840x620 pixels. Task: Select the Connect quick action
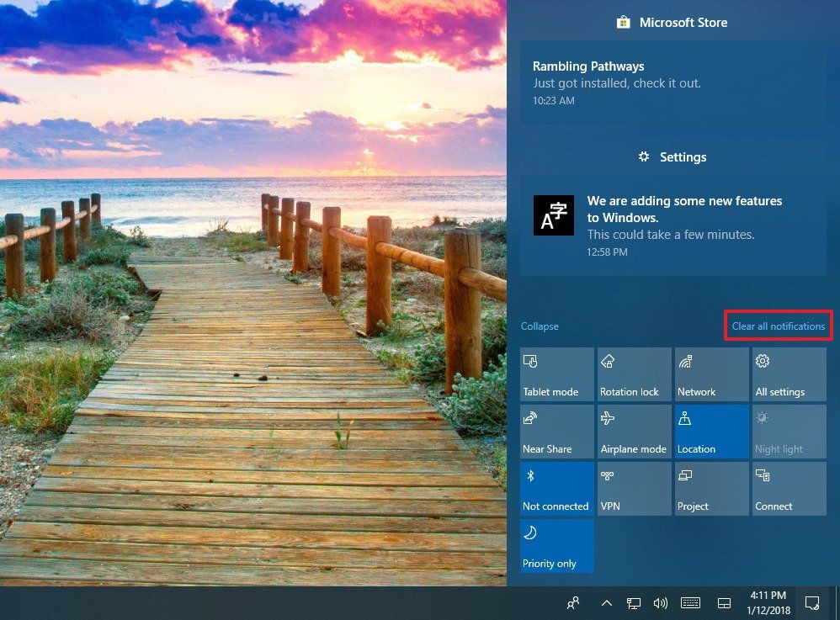point(788,488)
